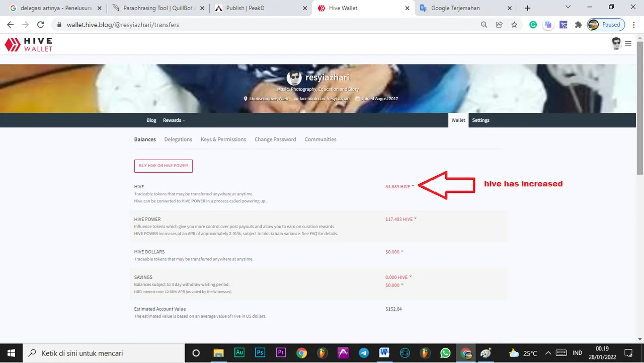Screen dimensions: 644x363
Task: Launch Adobe Photoshop from the taskbar
Action: pyautogui.click(x=260, y=353)
